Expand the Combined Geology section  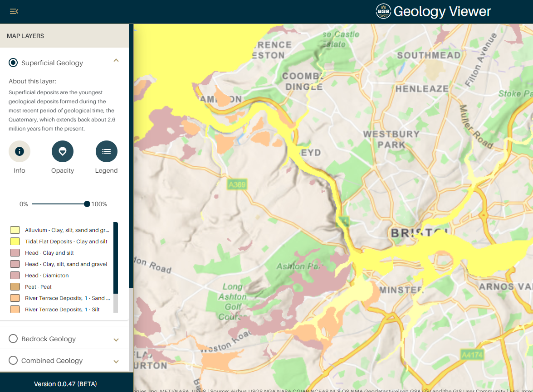(x=116, y=361)
